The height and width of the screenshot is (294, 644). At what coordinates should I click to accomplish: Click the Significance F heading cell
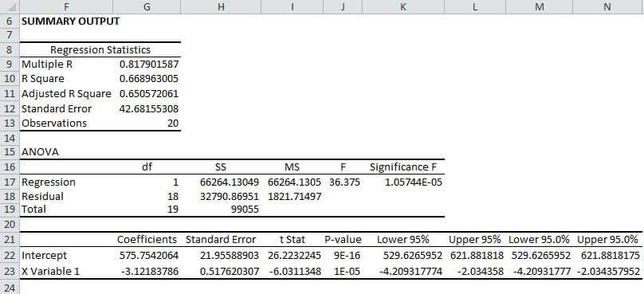tap(403, 167)
